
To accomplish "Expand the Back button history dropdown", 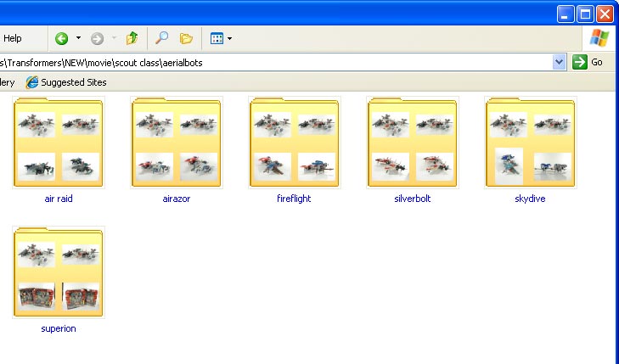I will (x=78, y=38).
